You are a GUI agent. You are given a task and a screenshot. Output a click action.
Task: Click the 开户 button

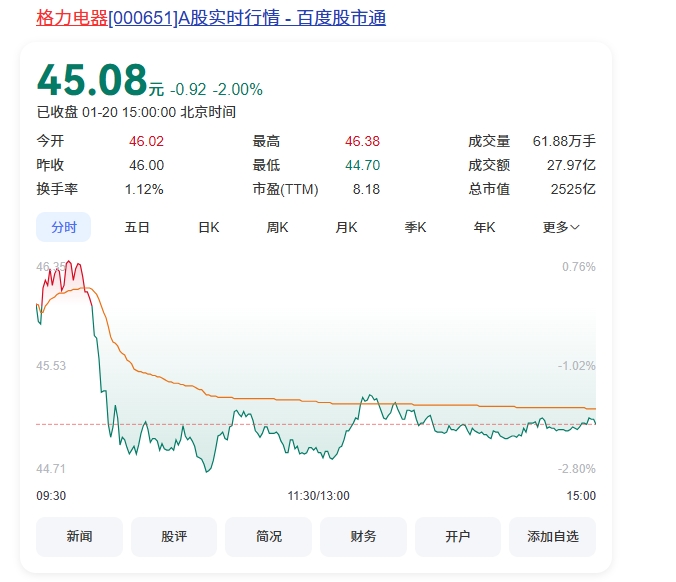click(x=458, y=537)
